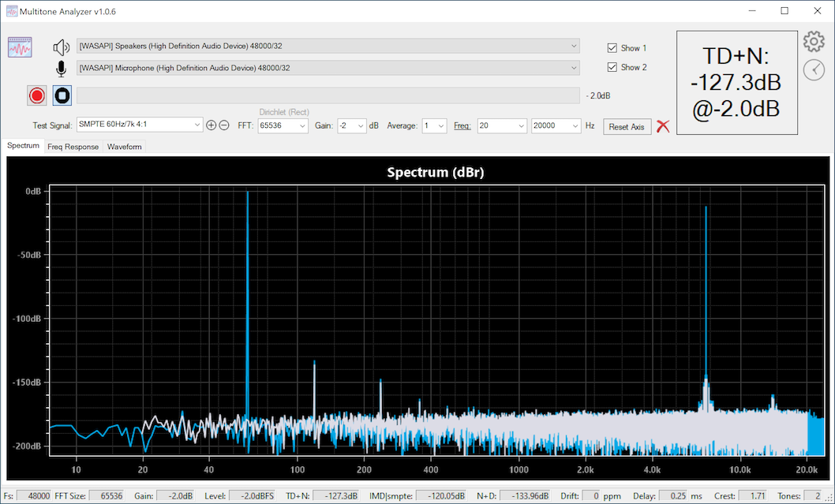Open the Speakers output device dropdown
The width and height of the screenshot is (835, 504).
coord(328,47)
